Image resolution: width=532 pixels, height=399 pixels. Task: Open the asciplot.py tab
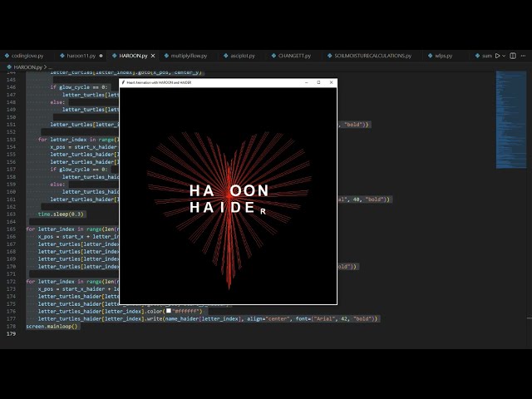(x=243, y=56)
